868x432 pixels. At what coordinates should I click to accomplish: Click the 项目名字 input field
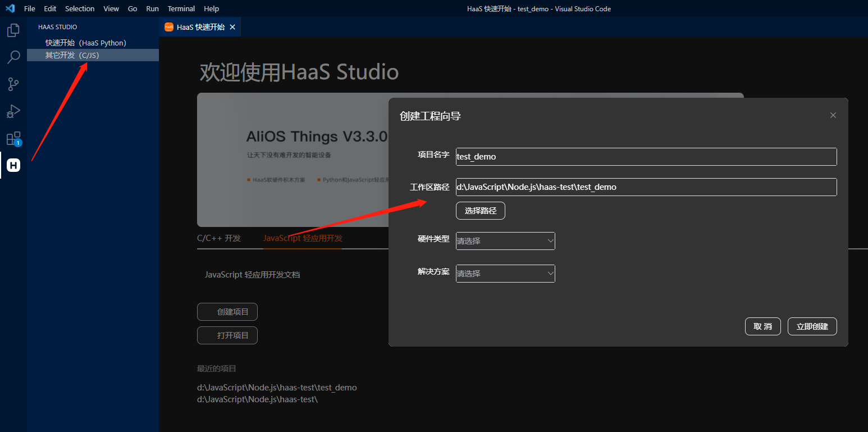[x=646, y=157]
